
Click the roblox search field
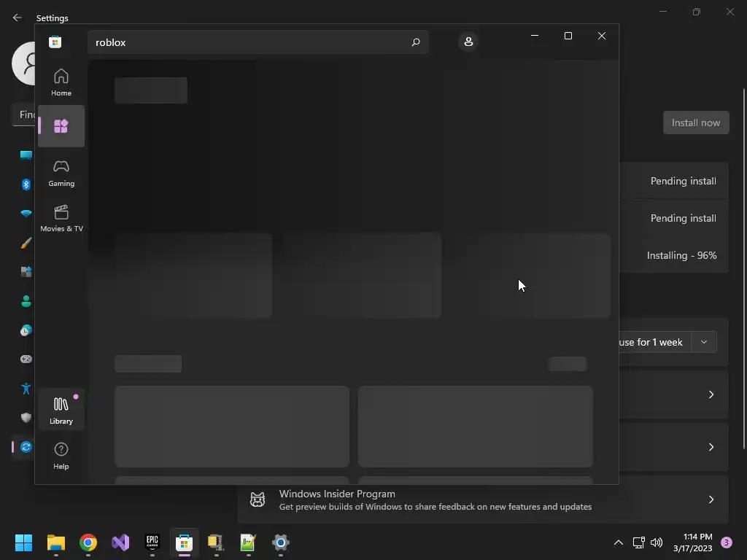point(258,42)
